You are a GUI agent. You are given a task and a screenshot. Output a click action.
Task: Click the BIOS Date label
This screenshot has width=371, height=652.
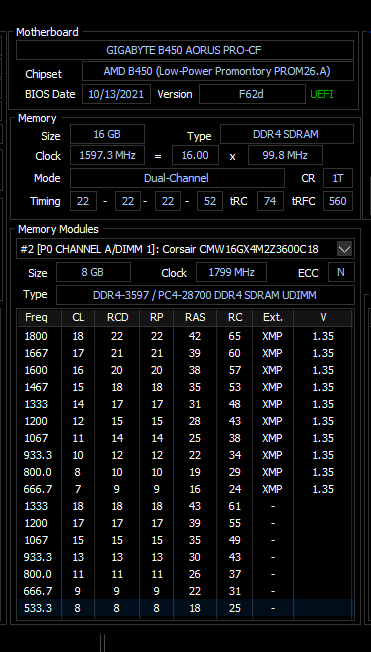click(x=50, y=94)
